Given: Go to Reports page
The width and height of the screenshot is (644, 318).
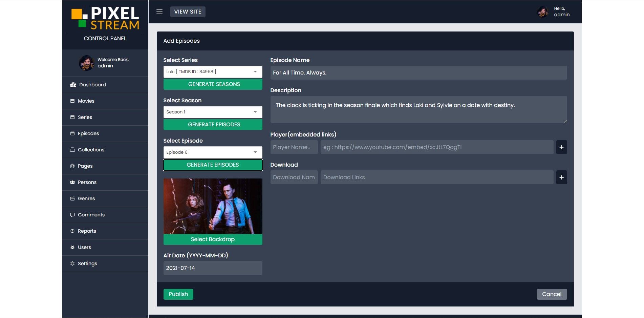Looking at the screenshot, I should coord(105,231).
